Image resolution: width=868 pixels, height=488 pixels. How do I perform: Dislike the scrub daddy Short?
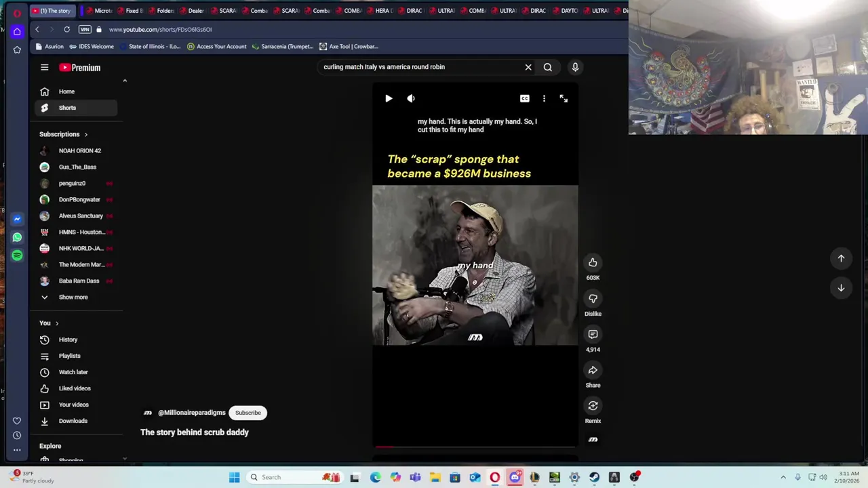point(593,298)
